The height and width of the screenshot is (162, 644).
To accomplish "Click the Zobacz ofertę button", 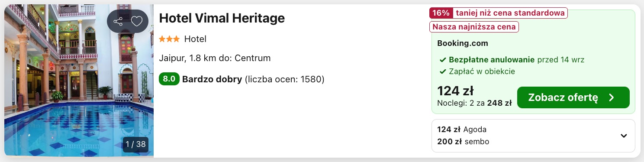I will 573,97.
